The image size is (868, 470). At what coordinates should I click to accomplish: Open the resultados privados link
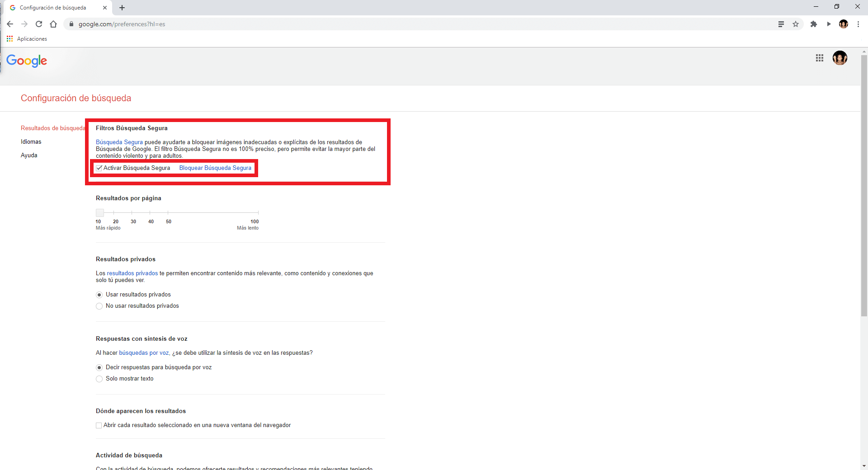point(132,273)
